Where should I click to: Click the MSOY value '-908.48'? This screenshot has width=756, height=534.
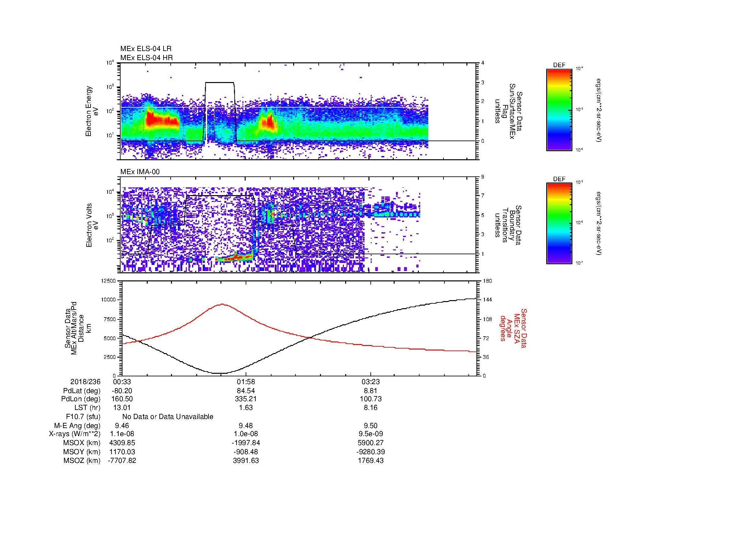[x=246, y=452]
